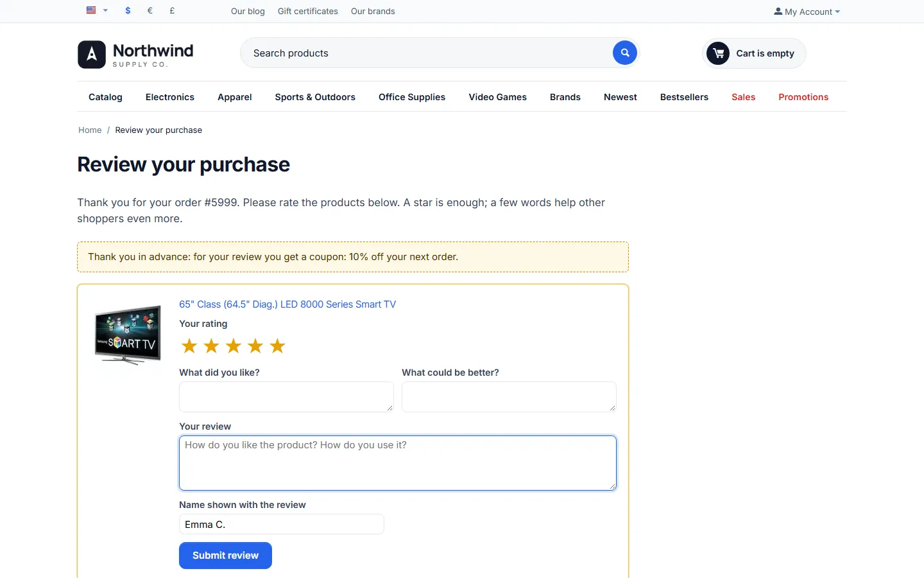
Task: Rate the TV two stars
Action: (211, 346)
